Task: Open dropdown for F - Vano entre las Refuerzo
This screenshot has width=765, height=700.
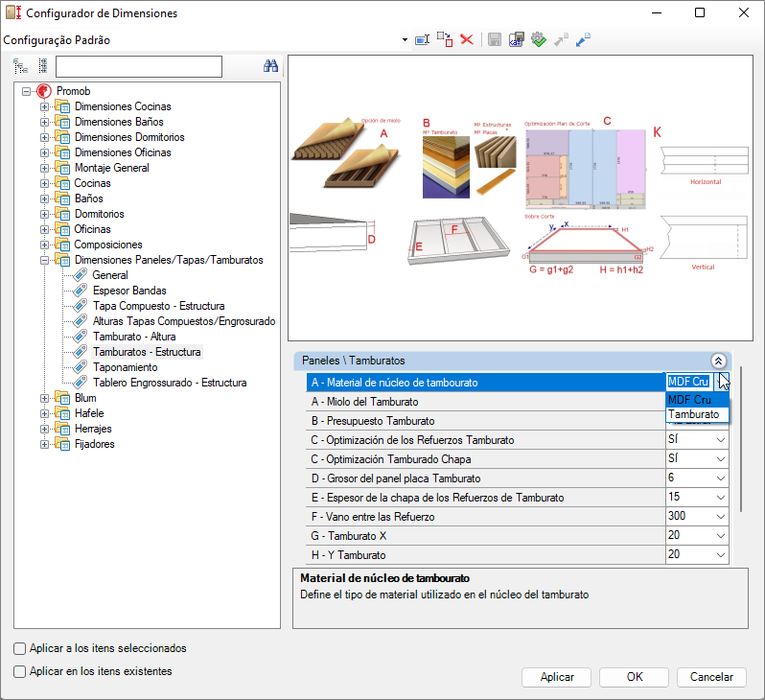Action: [721, 517]
